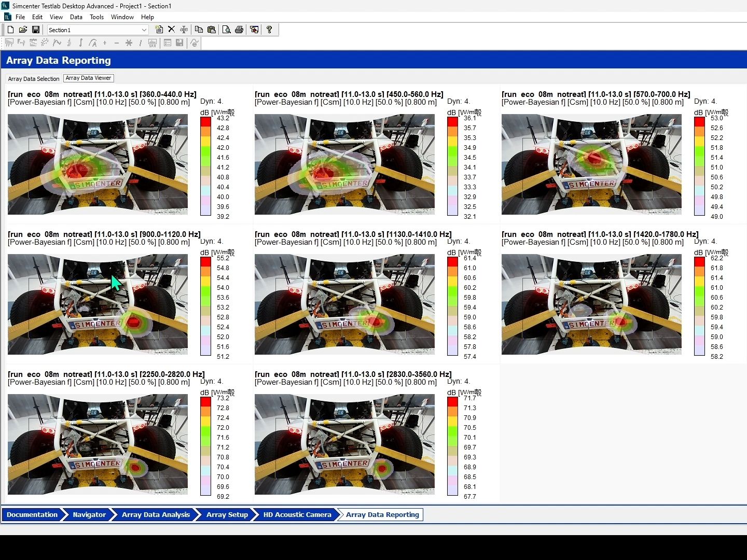Create a new project with the blank page icon
Screen dimensions: 747x560
(x=10, y=30)
